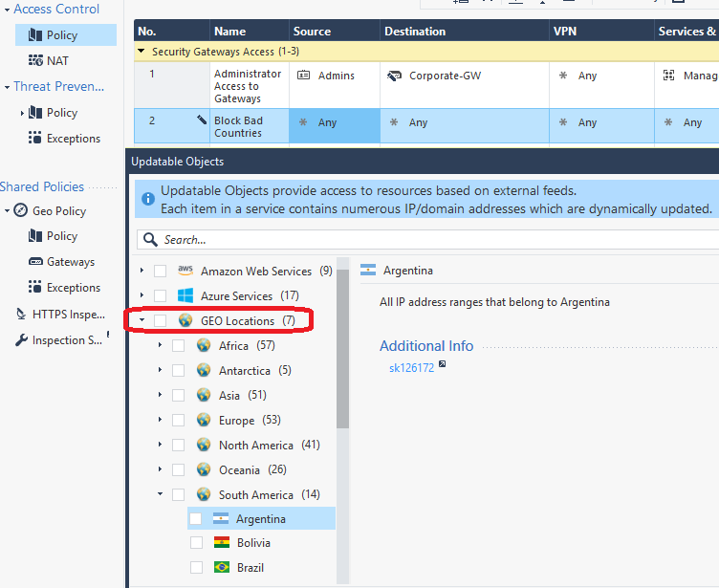Open the sk126172 link
Viewport: 719px width, 588px height.
(x=411, y=367)
